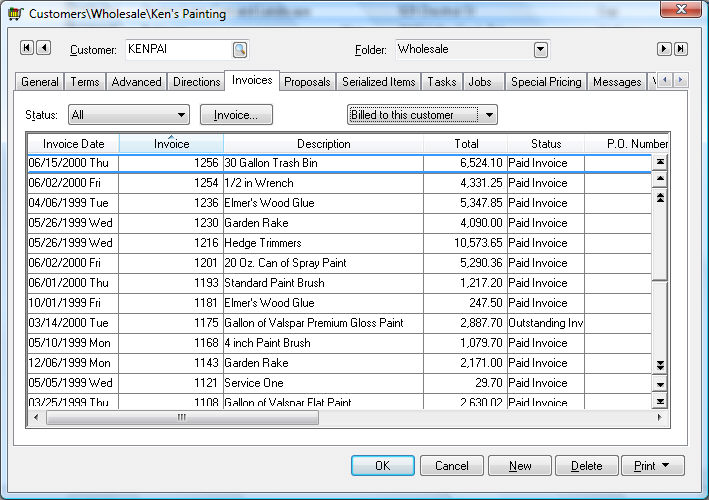Jump to the last customer record
Image resolution: width=709 pixels, height=500 pixels.
(680, 49)
